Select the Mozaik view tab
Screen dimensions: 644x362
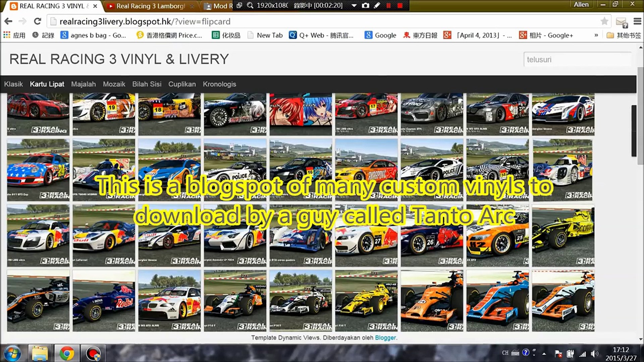point(114,84)
